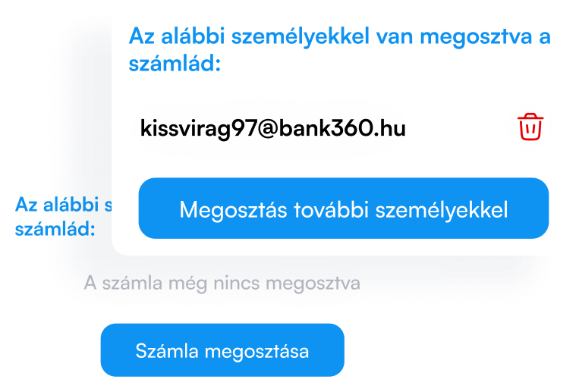Click the Számla megosztása button

pos(222,350)
